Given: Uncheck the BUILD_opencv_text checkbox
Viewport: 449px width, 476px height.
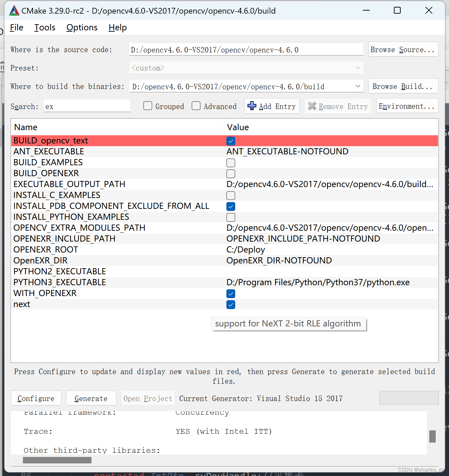Looking at the screenshot, I should click(x=231, y=141).
